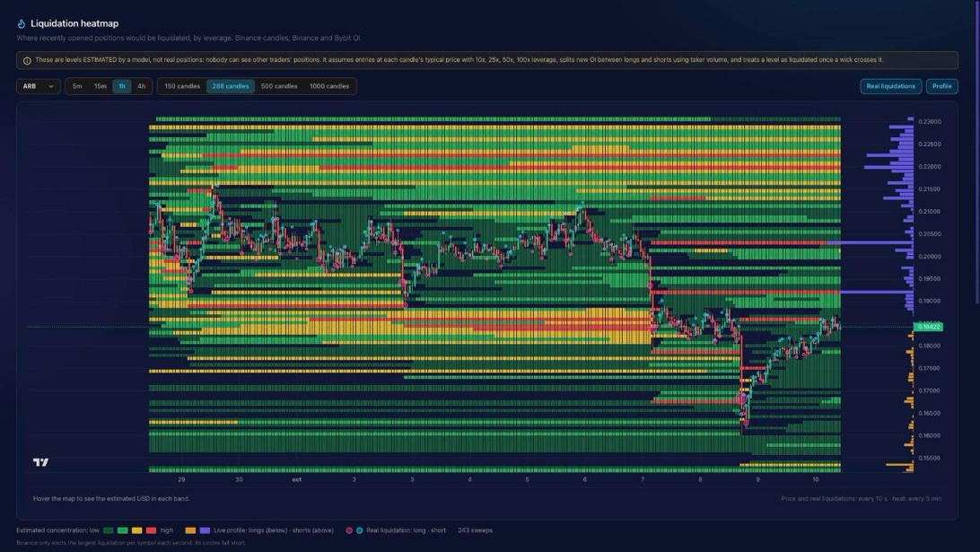Switch timeframe to 5m
The width and height of the screenshot is (980, 552).
pyautogui.click(x=77, y=86)
